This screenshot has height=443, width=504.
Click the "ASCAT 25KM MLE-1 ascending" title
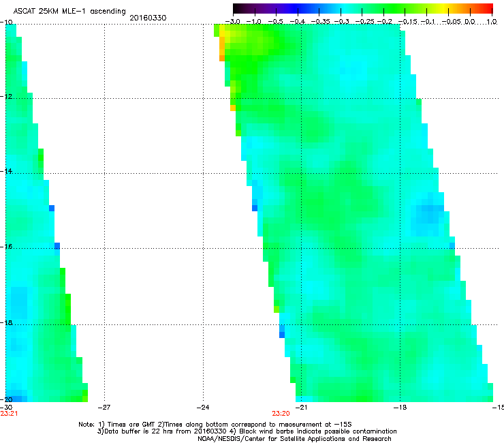tap(69, 11)
